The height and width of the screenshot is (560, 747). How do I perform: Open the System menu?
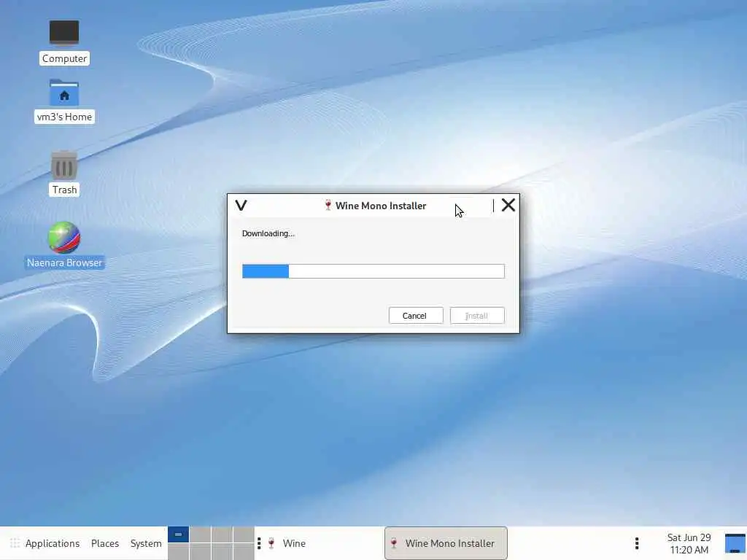(x=146, y=543)
